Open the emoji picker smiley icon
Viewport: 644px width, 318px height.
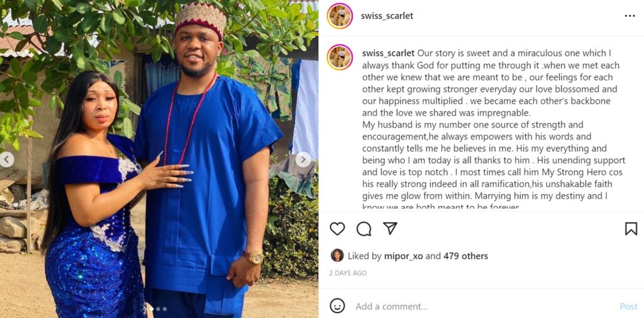pyautogui.click(x=338, y=306)
